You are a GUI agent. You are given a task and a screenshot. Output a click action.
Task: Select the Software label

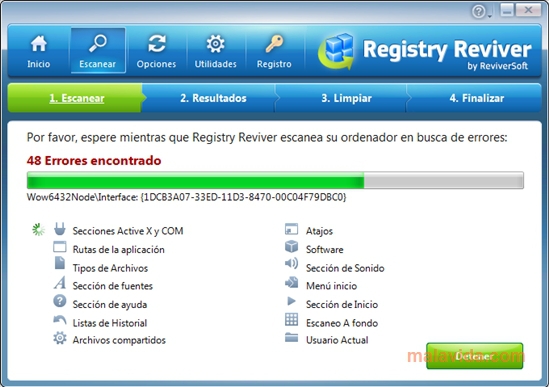(325, 250)
